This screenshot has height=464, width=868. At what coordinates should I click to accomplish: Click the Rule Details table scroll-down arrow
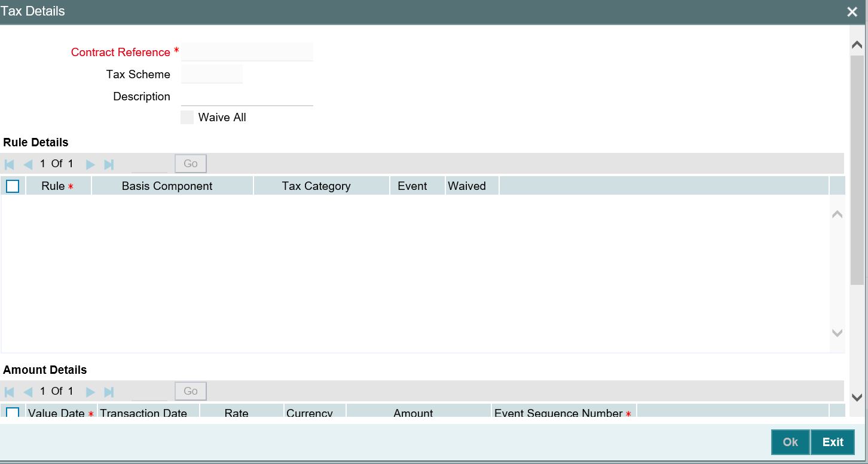click(x=838, y=333)
